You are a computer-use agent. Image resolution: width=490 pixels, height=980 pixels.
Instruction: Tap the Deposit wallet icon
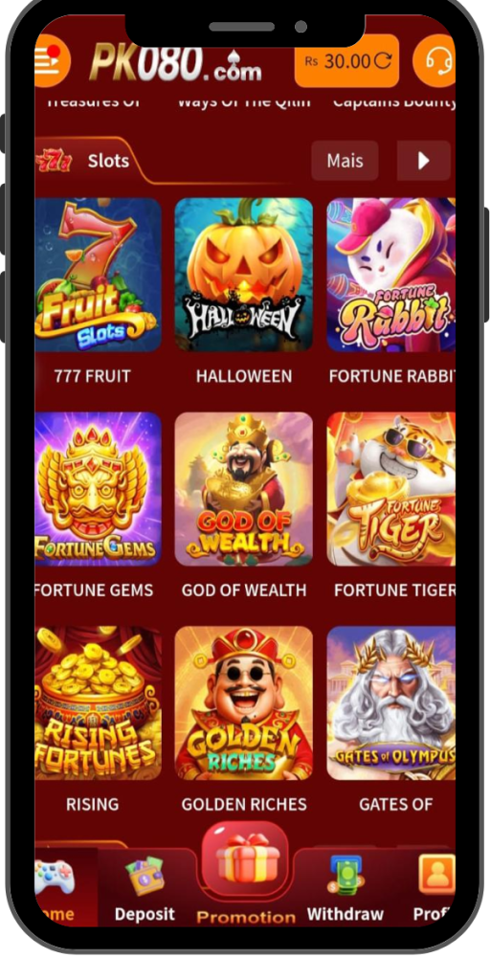pos(145,877)
